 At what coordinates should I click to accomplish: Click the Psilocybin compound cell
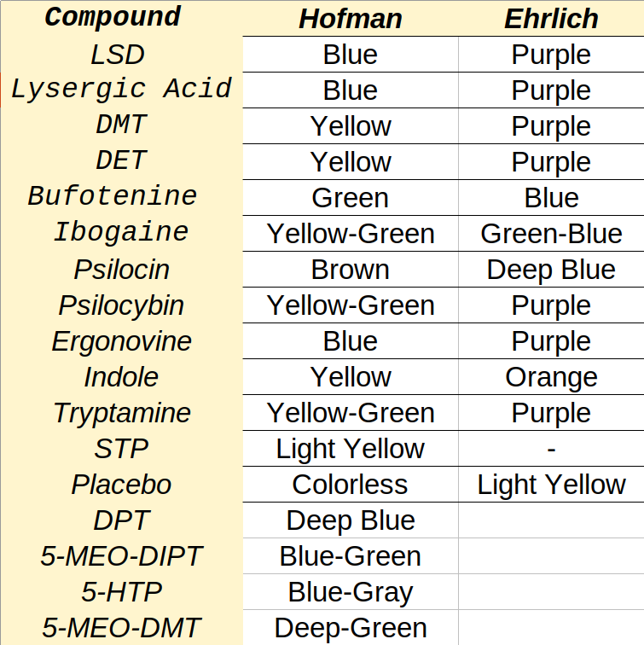122,305
